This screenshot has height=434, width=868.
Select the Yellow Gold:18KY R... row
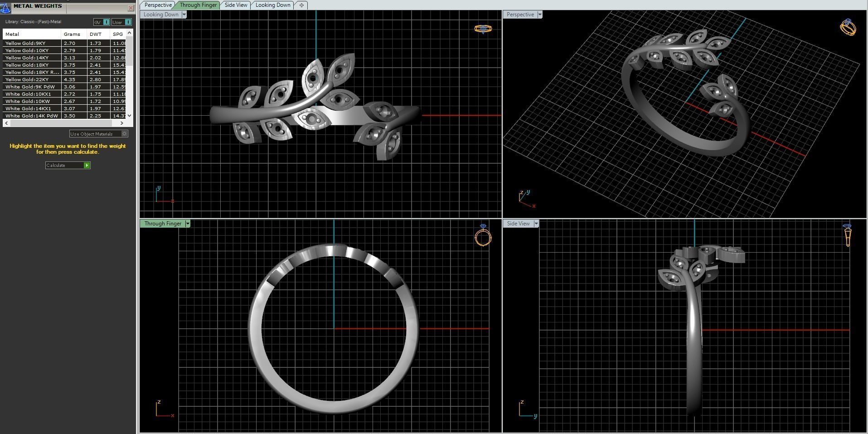tap(65, 72)
